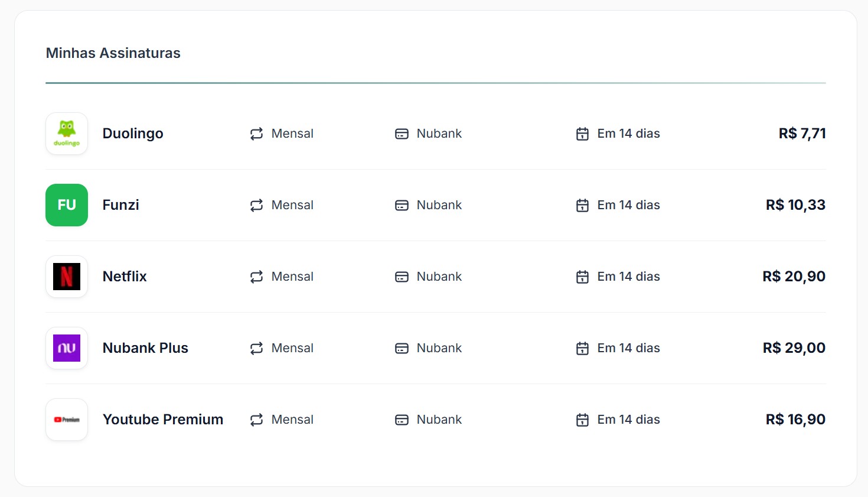Click the Minhas Assinaturas heading
Screen dimensions: 868x497
coord(113,53)
